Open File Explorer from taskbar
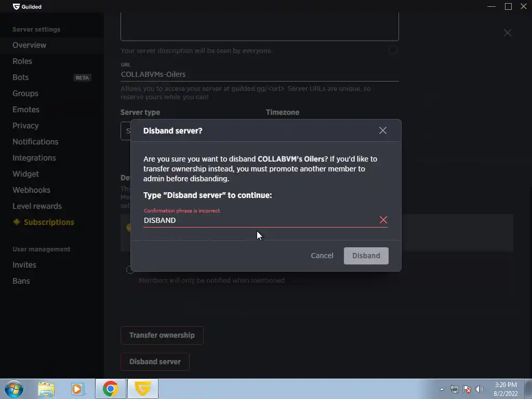 [46, 389]
